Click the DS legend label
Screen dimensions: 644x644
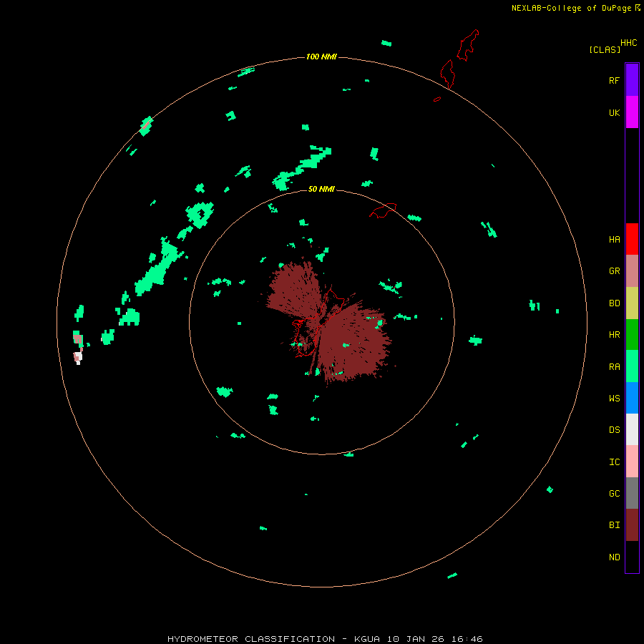click(614, 430)
